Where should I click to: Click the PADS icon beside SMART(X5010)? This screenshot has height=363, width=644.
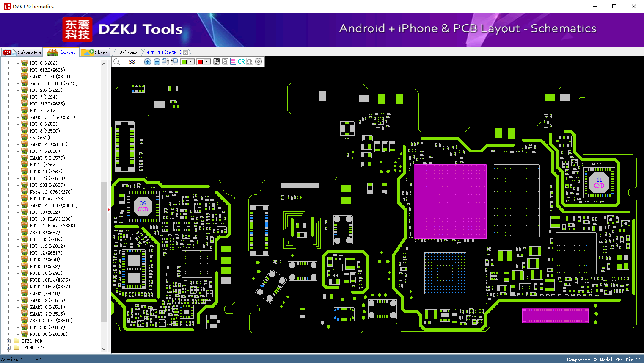click(x=25, y=294)
